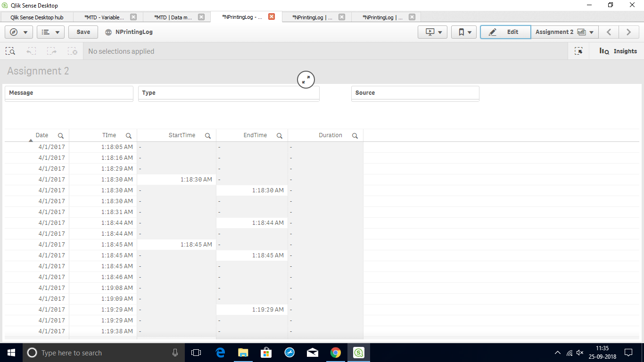Screen dimensions: 644x362
Task: Save the NPrintingLog app
Action: coord(83,32)
